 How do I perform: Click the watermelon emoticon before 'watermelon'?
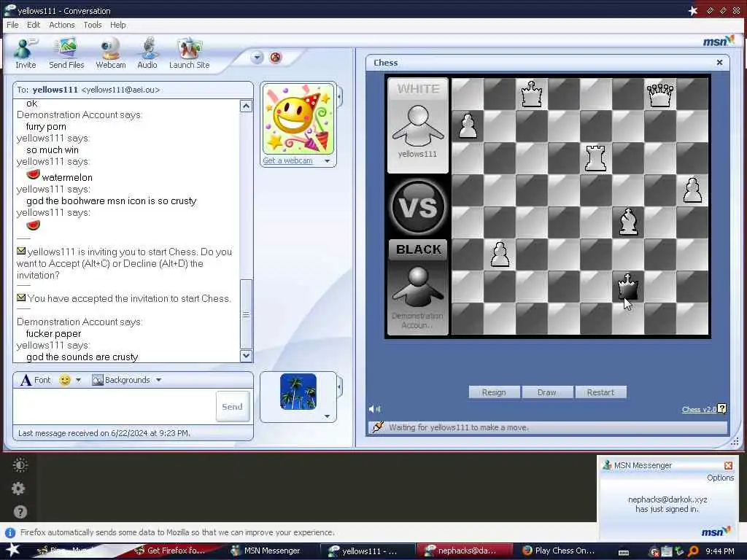(x=33, y=175)
